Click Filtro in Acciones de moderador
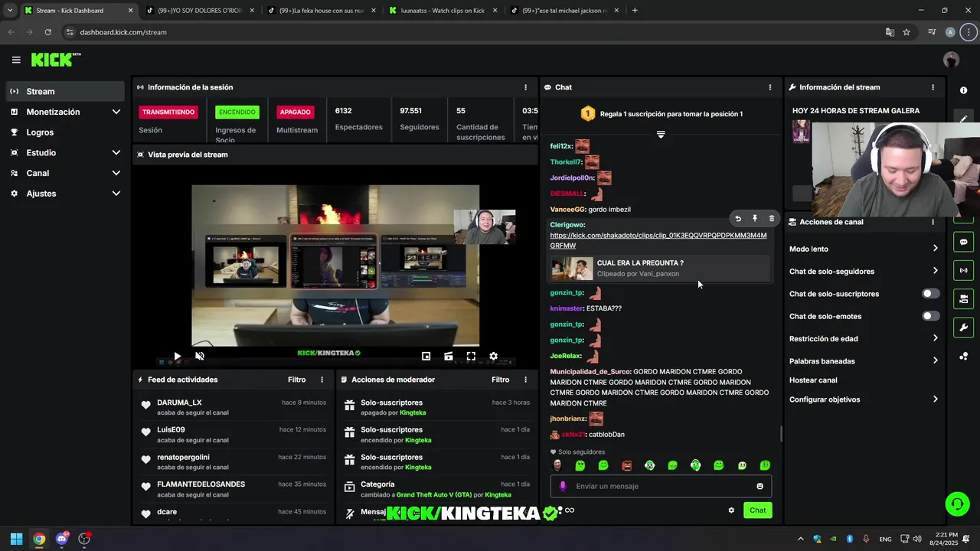The height and width of the screenshot is (551, 980). 500,380
